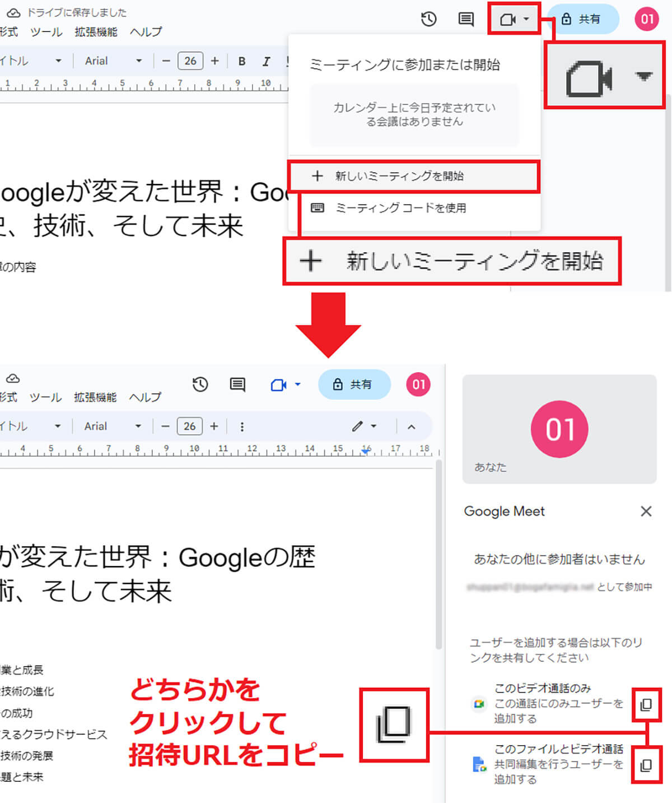
Task: Click 共有 button in bottom screenshot
Action: [354, 384]
